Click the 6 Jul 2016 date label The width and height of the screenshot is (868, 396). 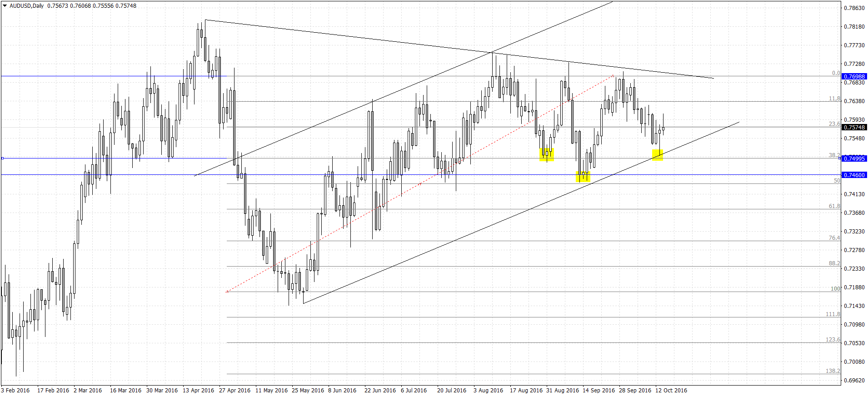(x=414, y=391)
